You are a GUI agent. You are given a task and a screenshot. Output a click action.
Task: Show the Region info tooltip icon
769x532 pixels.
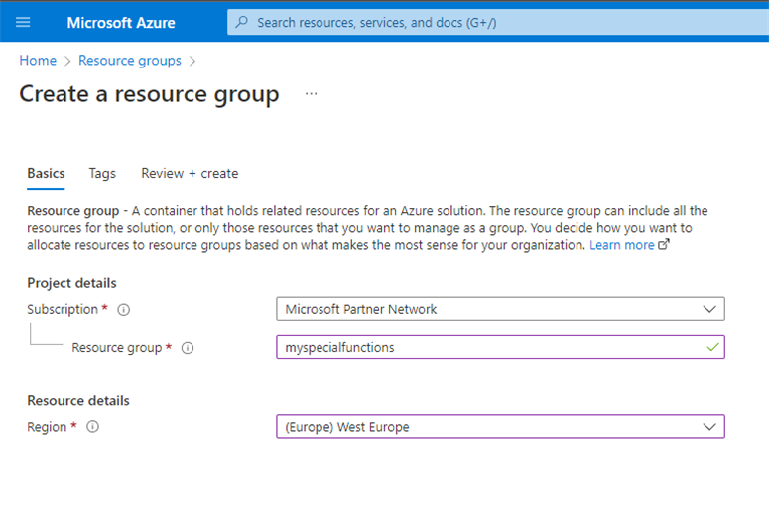point(92,427)
